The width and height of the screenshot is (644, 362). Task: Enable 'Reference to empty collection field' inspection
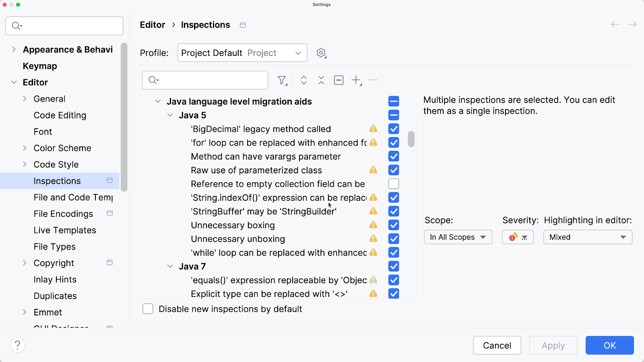[x=394, y=184]
